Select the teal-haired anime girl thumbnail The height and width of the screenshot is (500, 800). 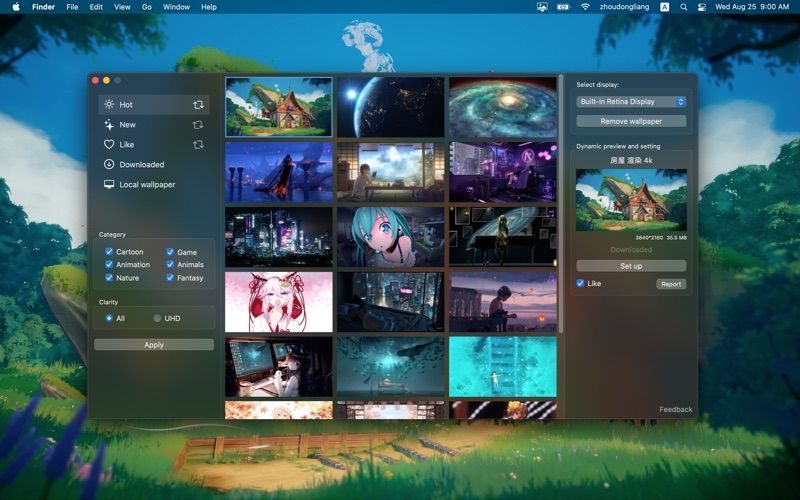(391, 237)
